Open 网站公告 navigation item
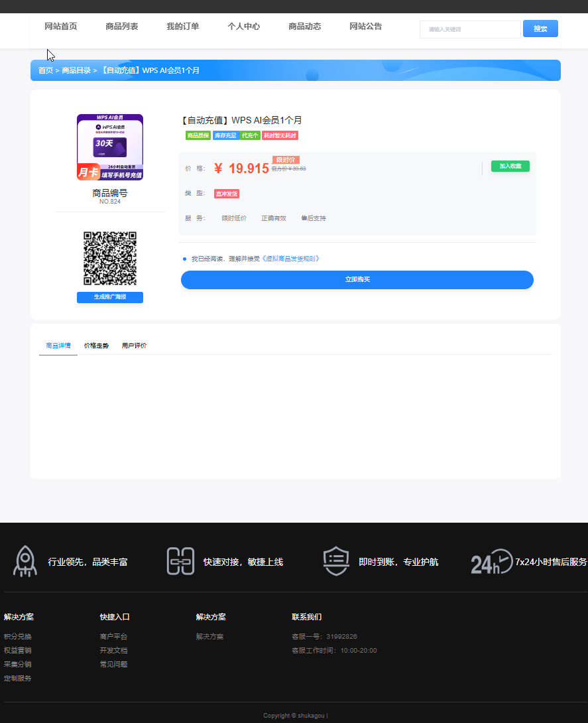Viewport: 588px width, 723px height. click(366, 27)
